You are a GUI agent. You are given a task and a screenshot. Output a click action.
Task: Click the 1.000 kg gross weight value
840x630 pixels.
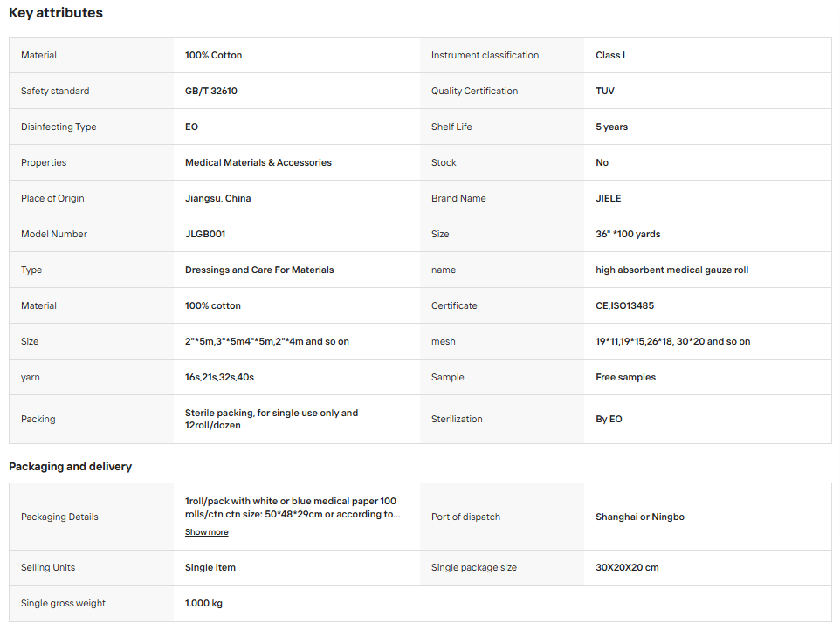pos(203,603)
